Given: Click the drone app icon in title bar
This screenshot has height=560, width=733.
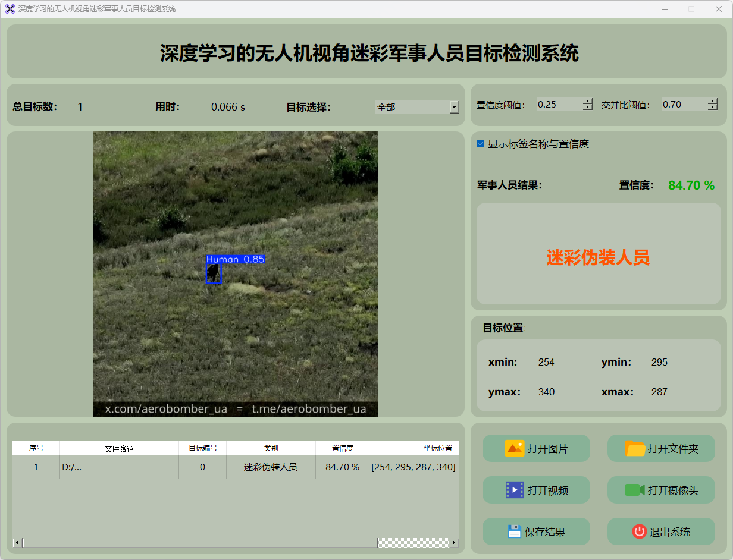Looking at the screenshot, I should (10, 9).
